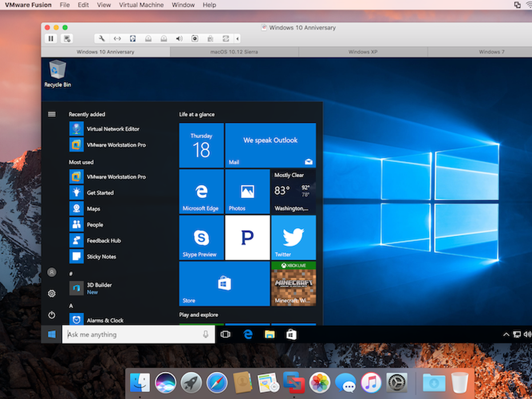The image size is (532, 399).
Task: Open VM settings wrench icon
Action: pos(102,39)
